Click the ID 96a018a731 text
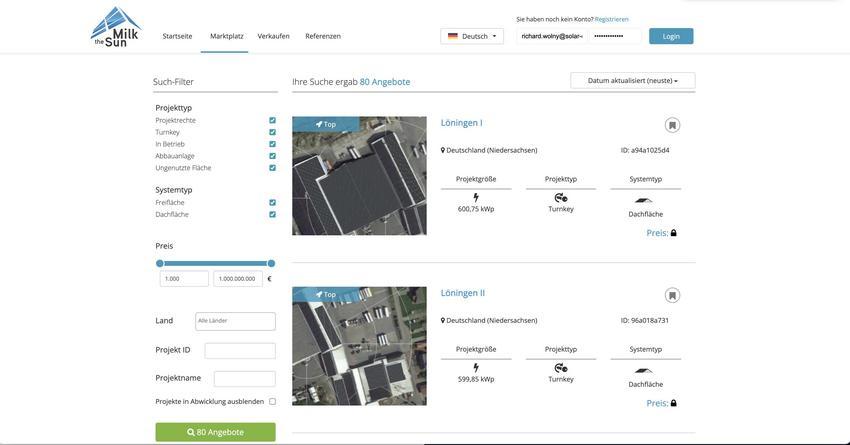This screenshot has height=445, width=850. (x=645, y=320)
